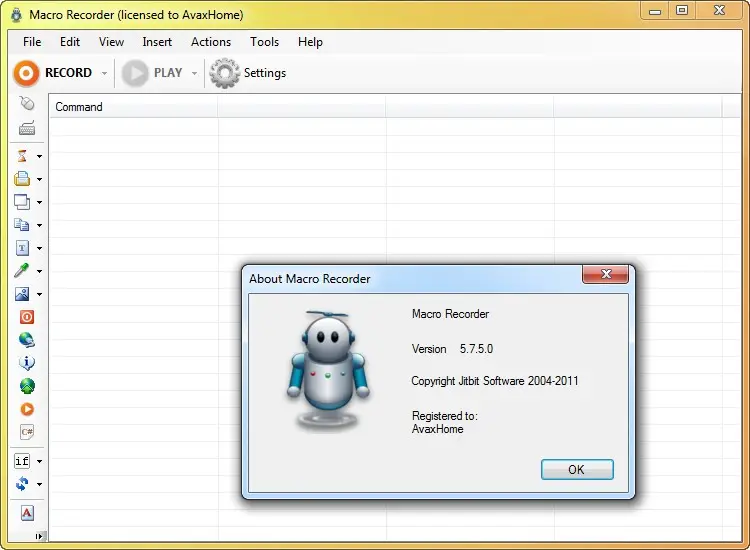The height and width of the screenshot is (550, 750).
Task: Click the copy documents clipboard icon
Action: coord(22,225)
